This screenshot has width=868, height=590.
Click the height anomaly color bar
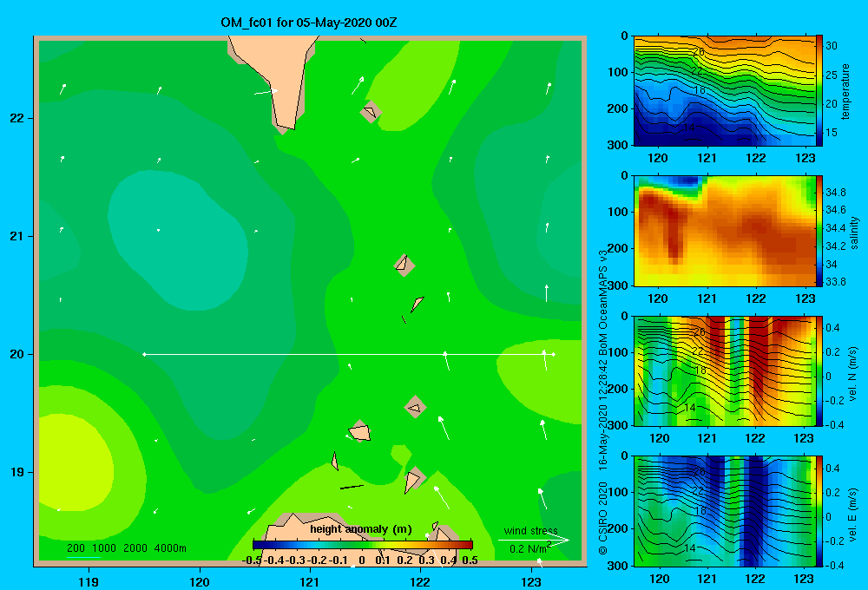coord(363,544)
